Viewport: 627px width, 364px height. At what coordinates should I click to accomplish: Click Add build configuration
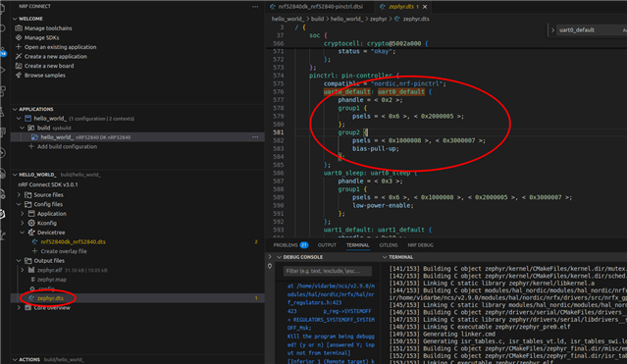pos(67,146)
